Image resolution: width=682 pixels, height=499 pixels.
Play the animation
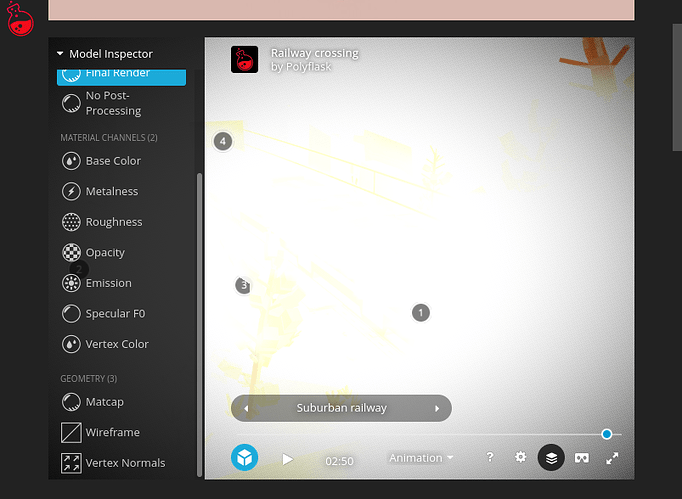click(288, 459)
